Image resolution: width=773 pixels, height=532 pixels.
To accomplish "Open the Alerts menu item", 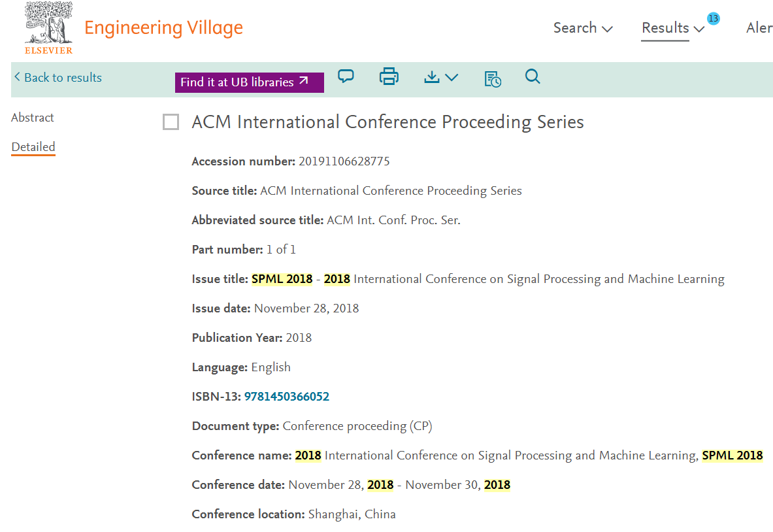I will pyautogui.click(x=759, y=28).
